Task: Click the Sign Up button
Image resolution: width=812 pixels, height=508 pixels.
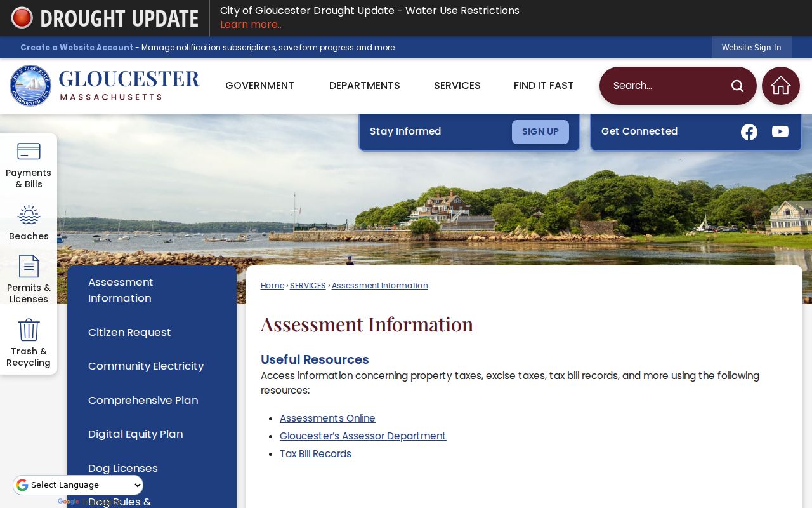Action: (540, 132)
